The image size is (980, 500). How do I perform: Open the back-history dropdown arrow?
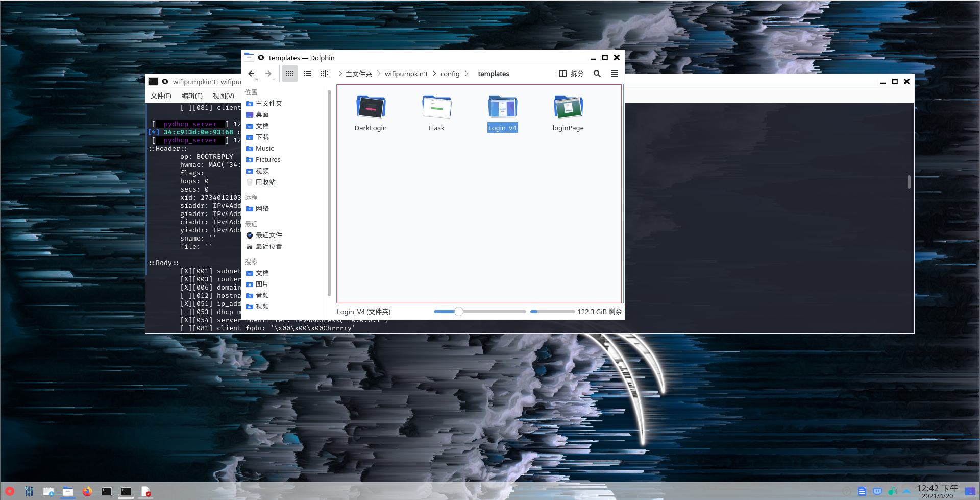[256, 80]
